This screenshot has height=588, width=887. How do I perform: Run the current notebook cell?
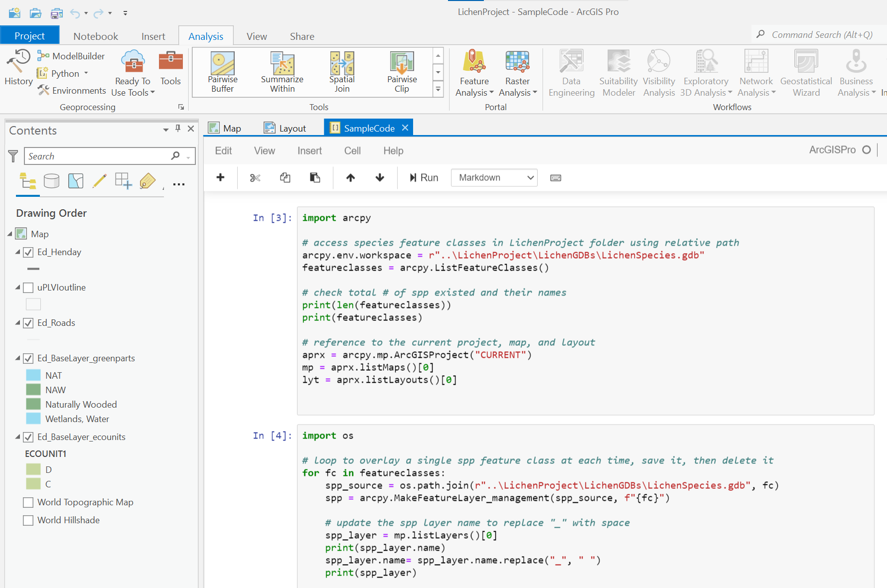pos(424,178)
